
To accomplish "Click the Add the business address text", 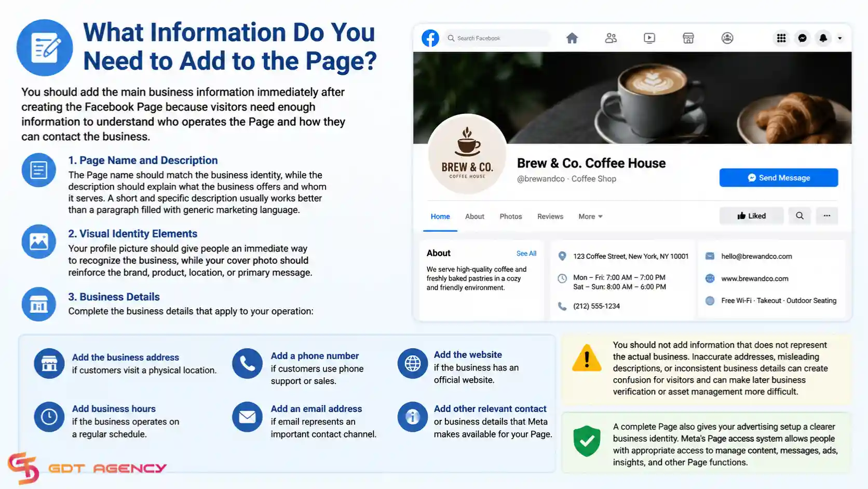I will pyautogui.click(x=125, y=358).
